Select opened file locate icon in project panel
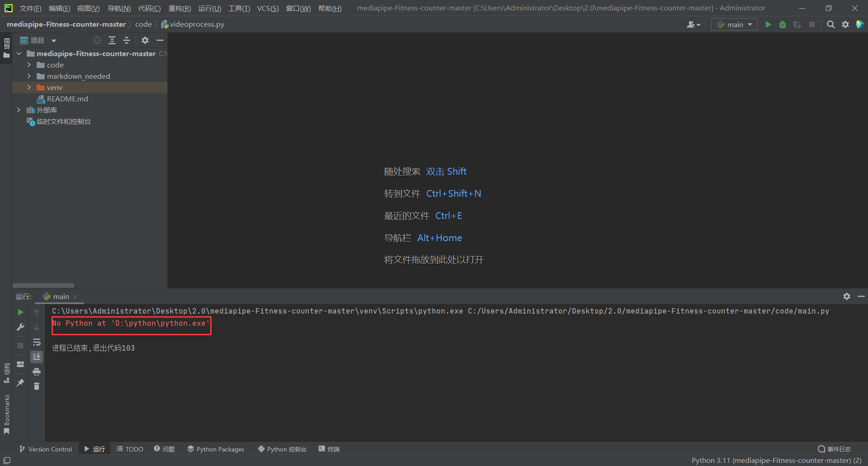 pos(97,40)
